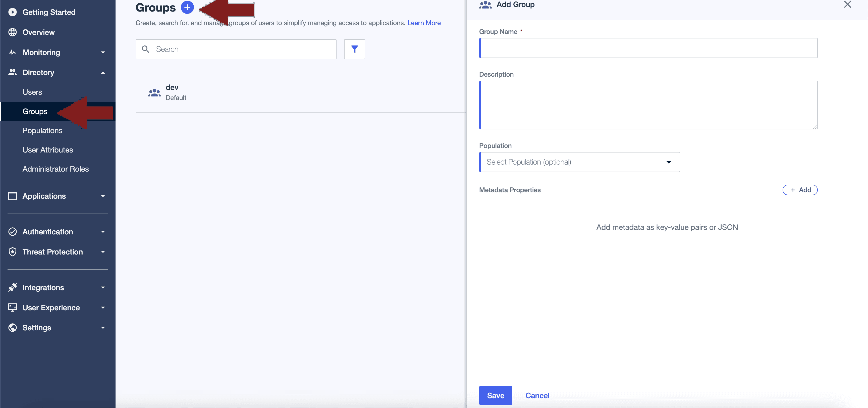Close the Add Group panel with X
This screenshot has width=868, height=408.
[x=847, y=4]
